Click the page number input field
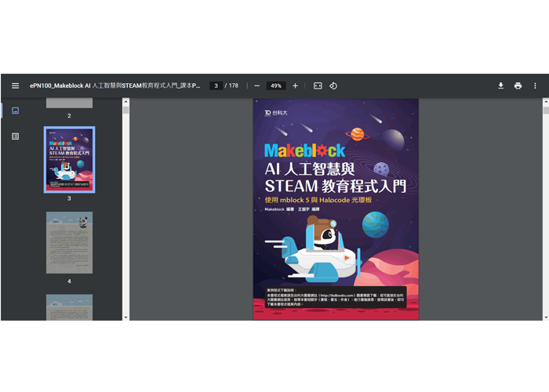This screenshot has height=392, width=549. [215, 85]
